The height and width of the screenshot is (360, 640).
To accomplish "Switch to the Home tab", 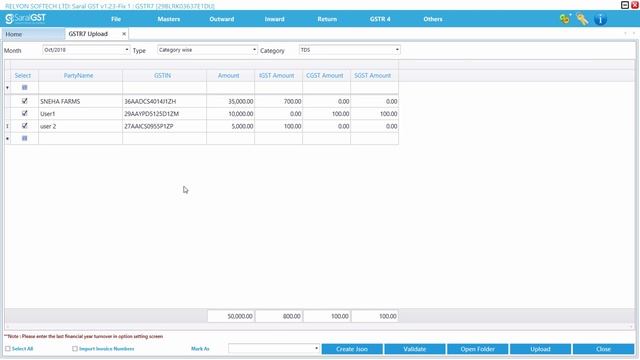I will [x=33, y=34].
